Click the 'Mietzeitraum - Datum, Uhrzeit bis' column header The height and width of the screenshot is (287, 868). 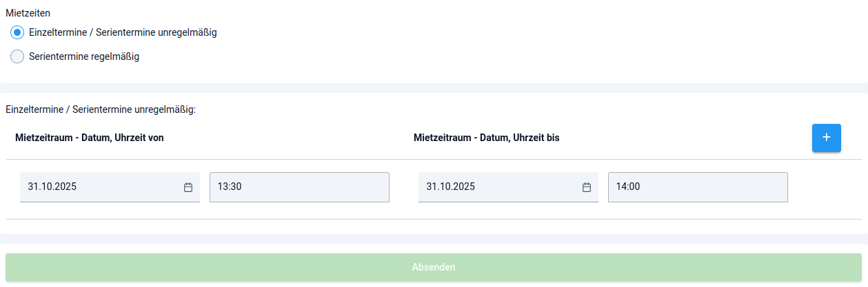click(x=486, y=138)
